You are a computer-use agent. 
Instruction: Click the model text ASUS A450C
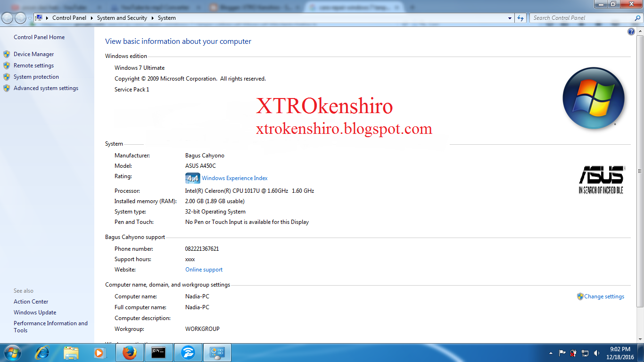click(x=200, y=166)
